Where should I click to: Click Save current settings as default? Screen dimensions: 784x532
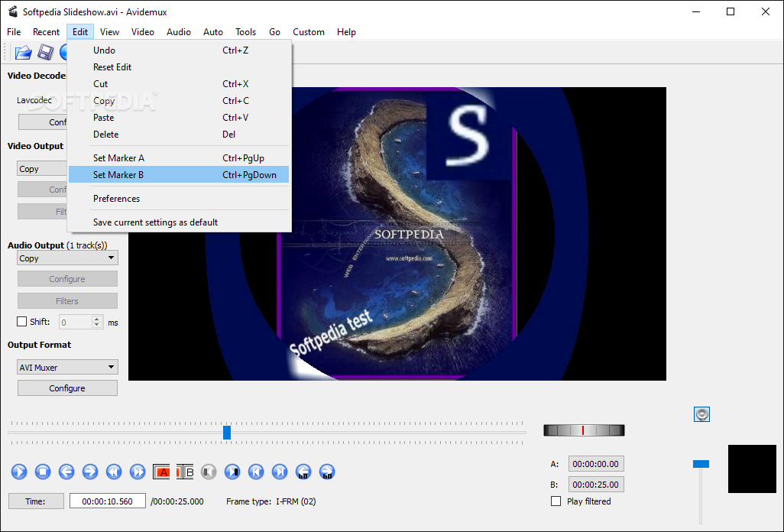[x=179, y=222]
